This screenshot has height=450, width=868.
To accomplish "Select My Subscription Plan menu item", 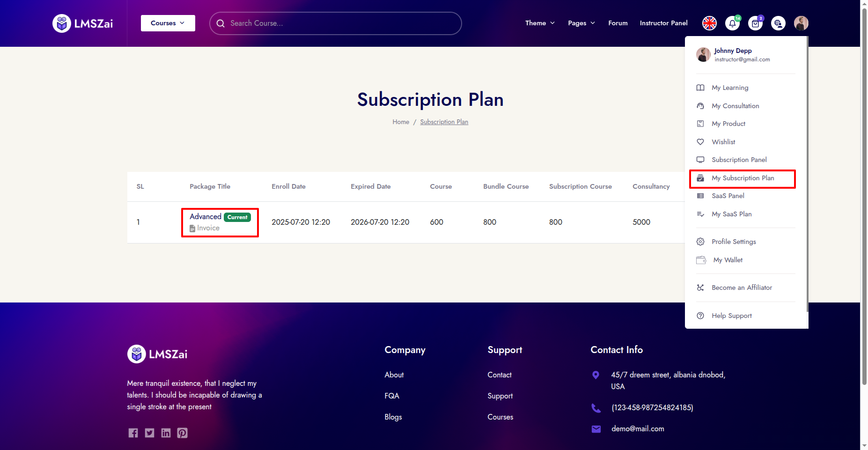I will click(742, 178).
